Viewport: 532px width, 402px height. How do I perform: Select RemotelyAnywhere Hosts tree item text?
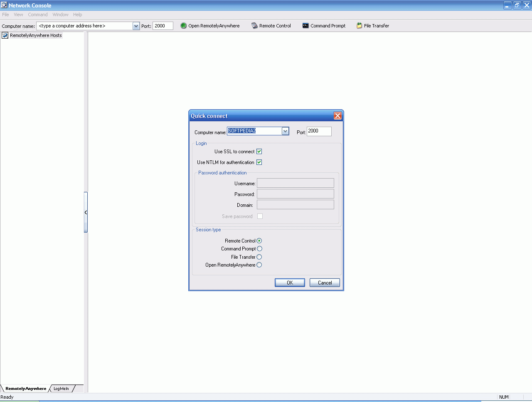pos(36,35)
